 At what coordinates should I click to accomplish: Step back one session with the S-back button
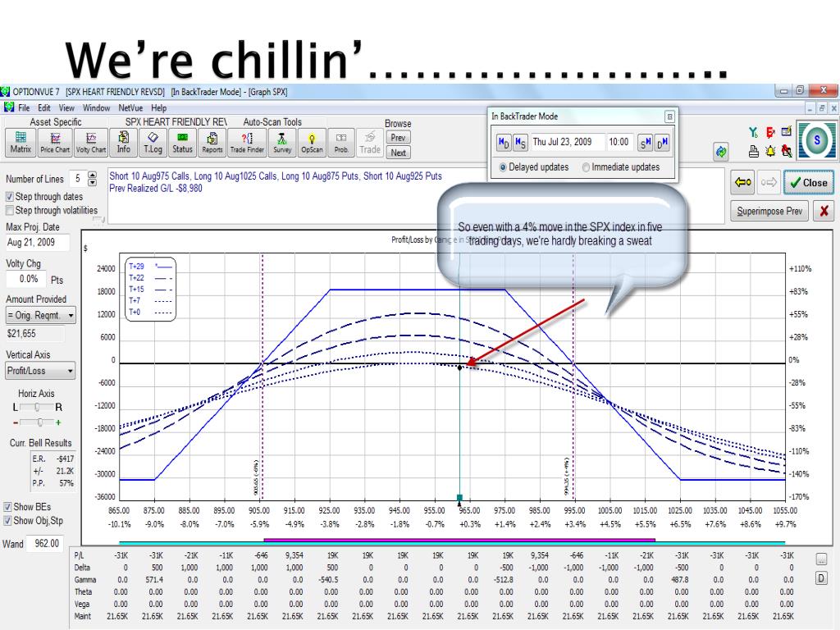tap(520, 143)
